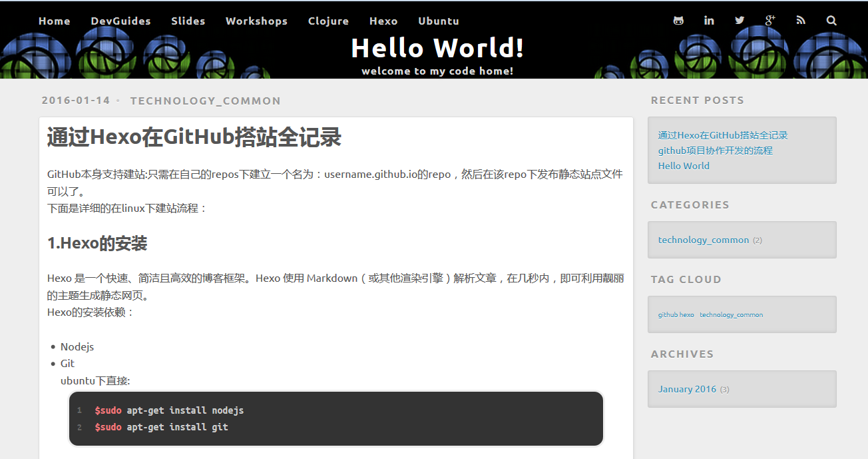Open the Workshops menu item

(x=256, y=21)
